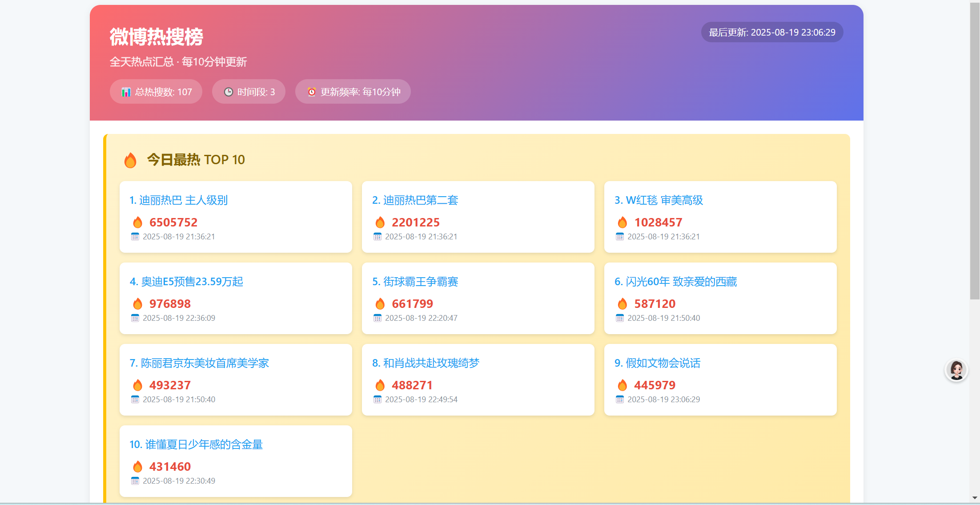This screenshot has height=505, width=980.
Task: Click the heat value 6505752
Action: click(x=173, y=222)
